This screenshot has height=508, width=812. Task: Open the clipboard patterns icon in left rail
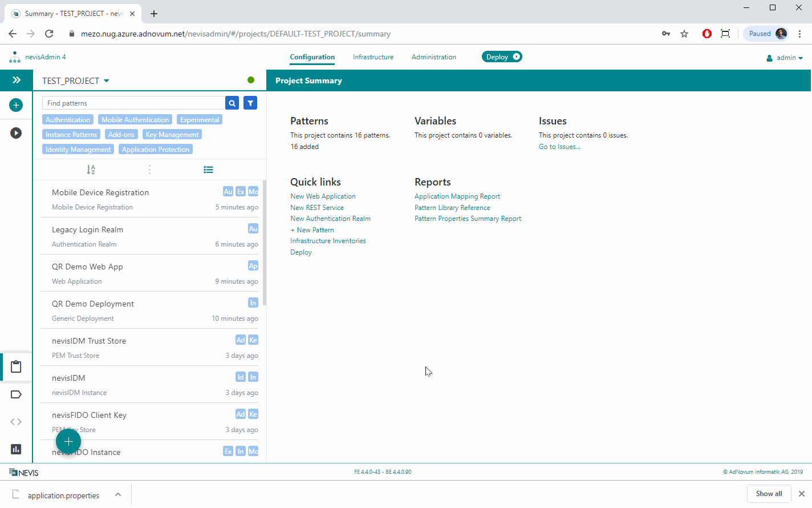16,366
